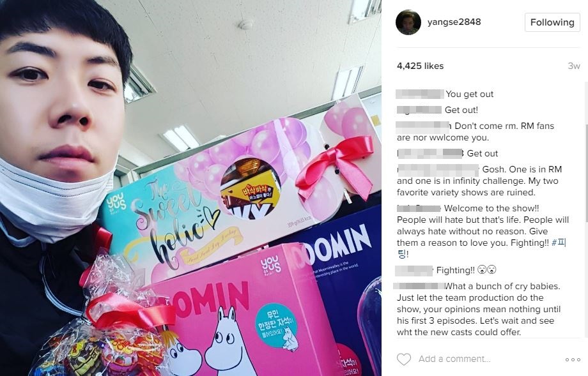Viewport: 588px width, 376px height.
Task: Open the three-dots more options menu
Action: click(x=573, y=359)
